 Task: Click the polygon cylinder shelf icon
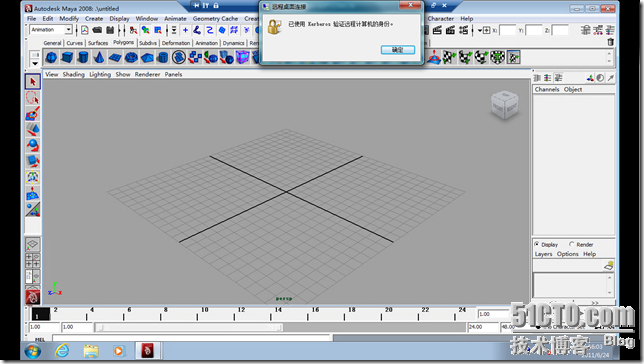[x=83, y=58]
